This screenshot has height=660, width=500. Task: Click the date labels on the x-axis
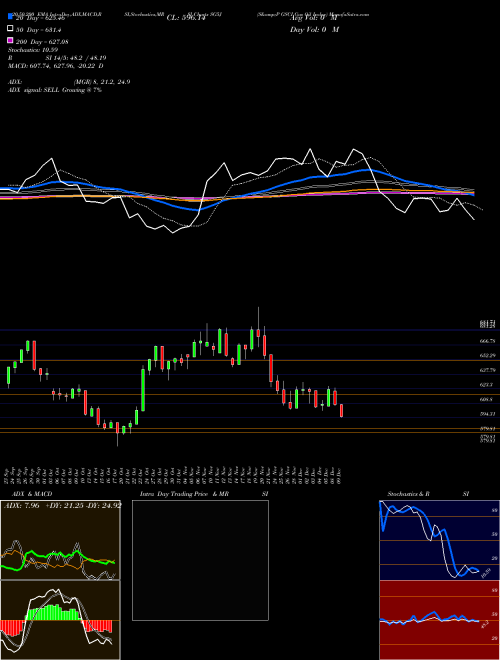tap(173, 476)
